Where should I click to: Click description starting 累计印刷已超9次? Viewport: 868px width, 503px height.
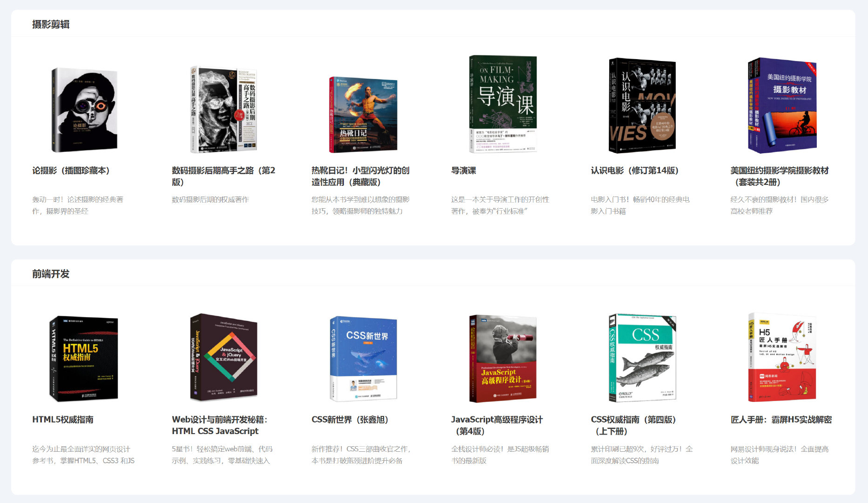[642, 455]
